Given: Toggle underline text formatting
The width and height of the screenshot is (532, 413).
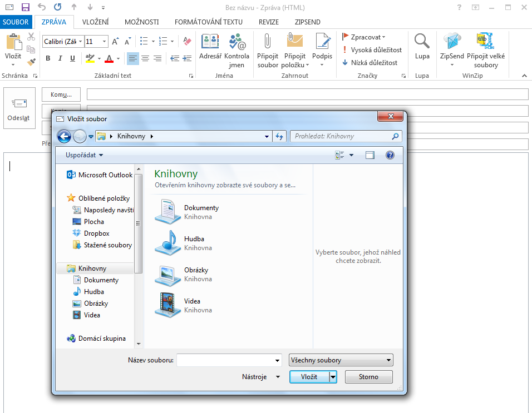Looking at the screenshot, I should click(x=72, y=58).
